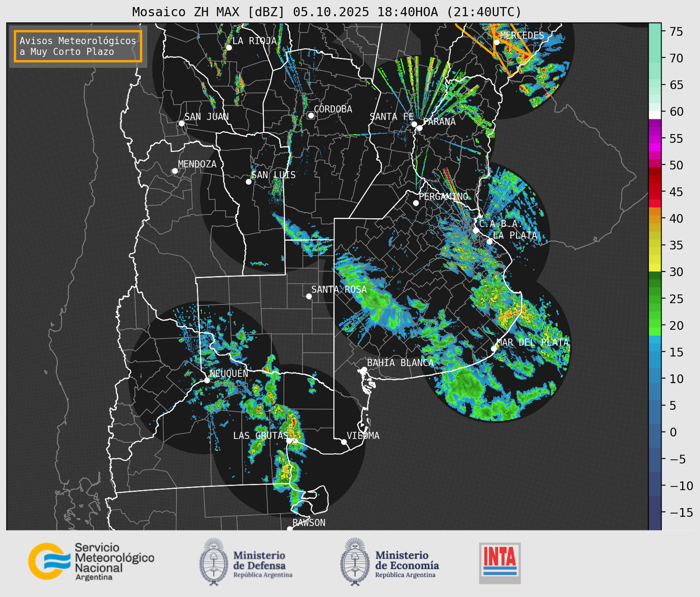Click the Paraná city marker dot
The width and height of the screenshot is (700, 597).
point(420,128)
